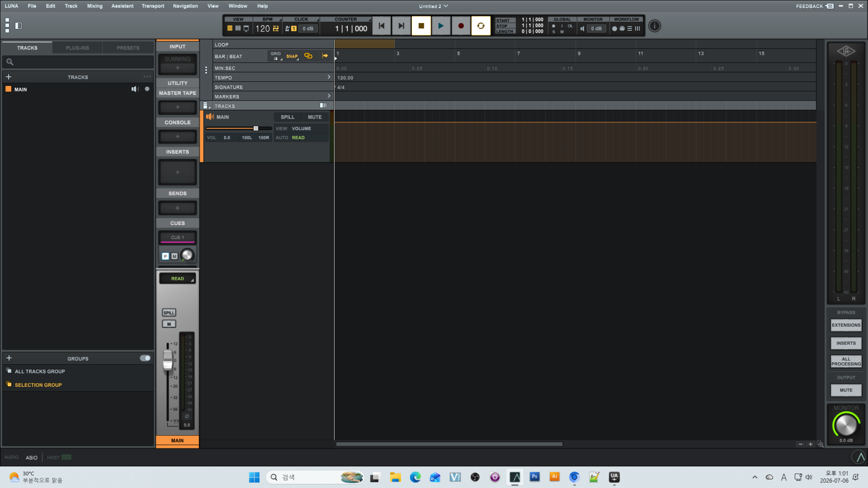Go to end with skip-forward button

[x=401, y=26]
